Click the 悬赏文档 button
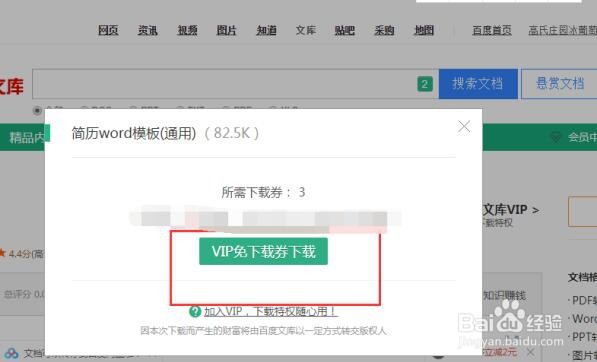Screen dimensions: 597x362 click(559, 83)
